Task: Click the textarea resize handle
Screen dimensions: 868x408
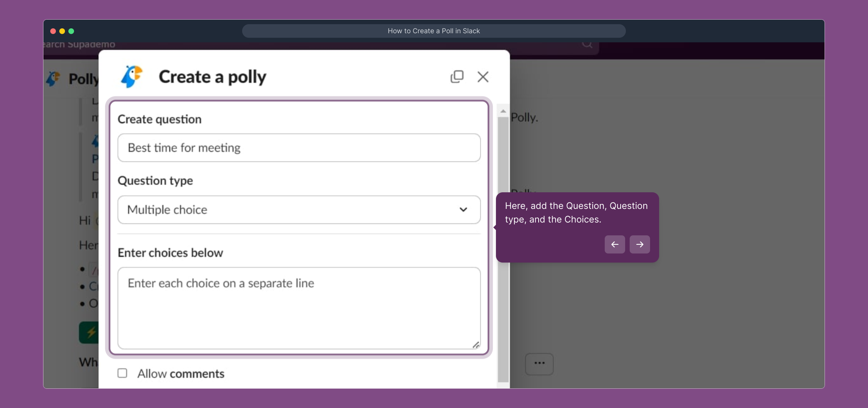Action: (476, 345)
